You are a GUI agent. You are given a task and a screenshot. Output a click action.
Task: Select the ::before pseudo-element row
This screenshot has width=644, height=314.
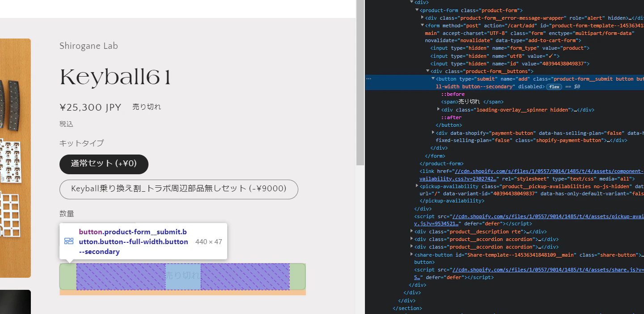point(453,94)
